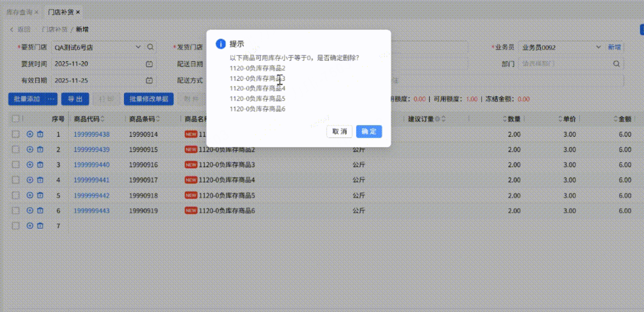644x312 pixels.
Task: Click barcode cell 19990917
Action: coord(143,180)
